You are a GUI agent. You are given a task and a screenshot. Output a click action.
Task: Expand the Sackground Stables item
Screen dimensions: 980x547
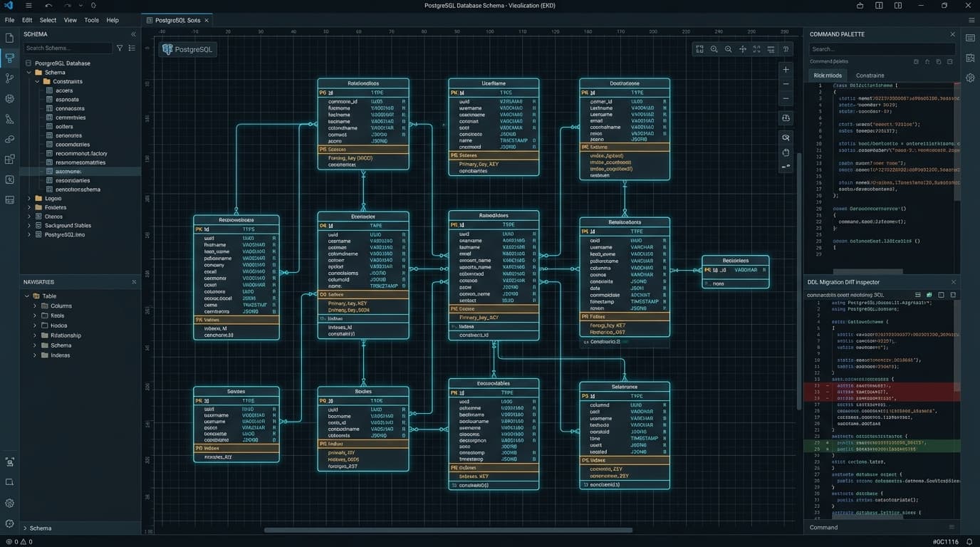click(30, 226)
